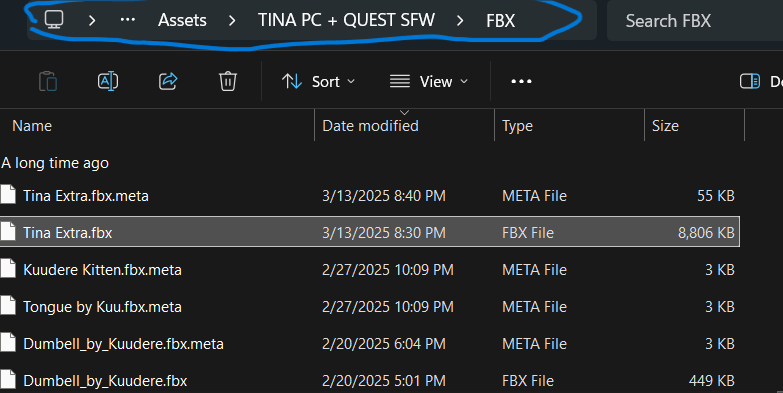Click date 3/13/2025 8:30 PM
The image size is (783, 393).
(384, 233)
